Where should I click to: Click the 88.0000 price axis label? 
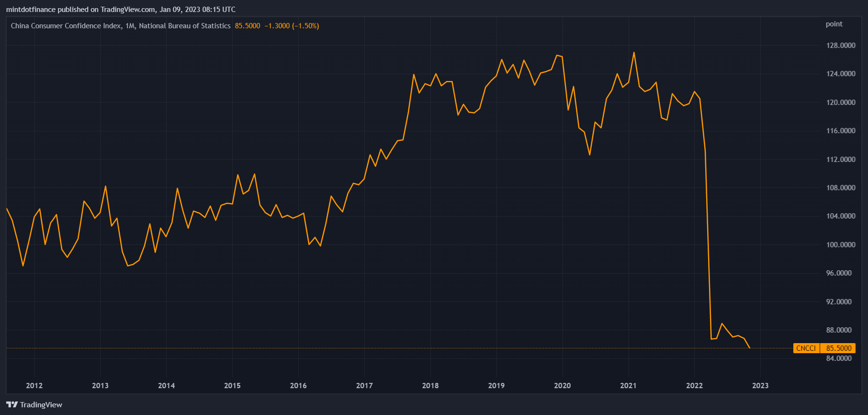coord(839,330)
